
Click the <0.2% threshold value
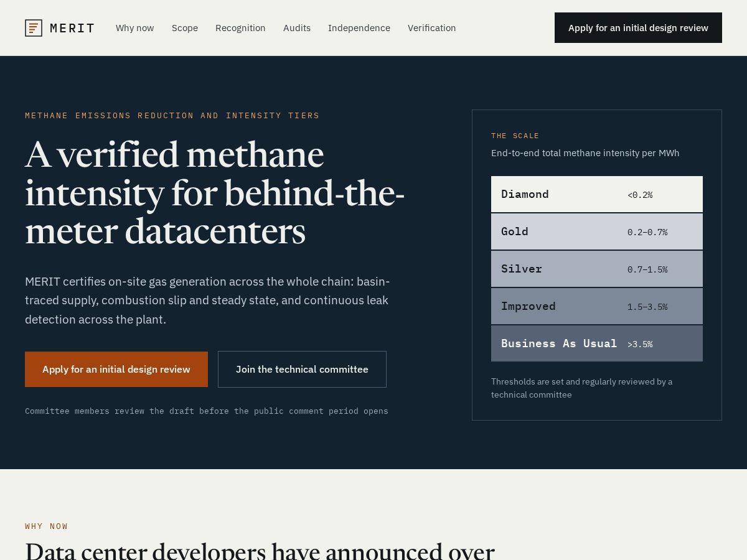click(x=640, y=195)
